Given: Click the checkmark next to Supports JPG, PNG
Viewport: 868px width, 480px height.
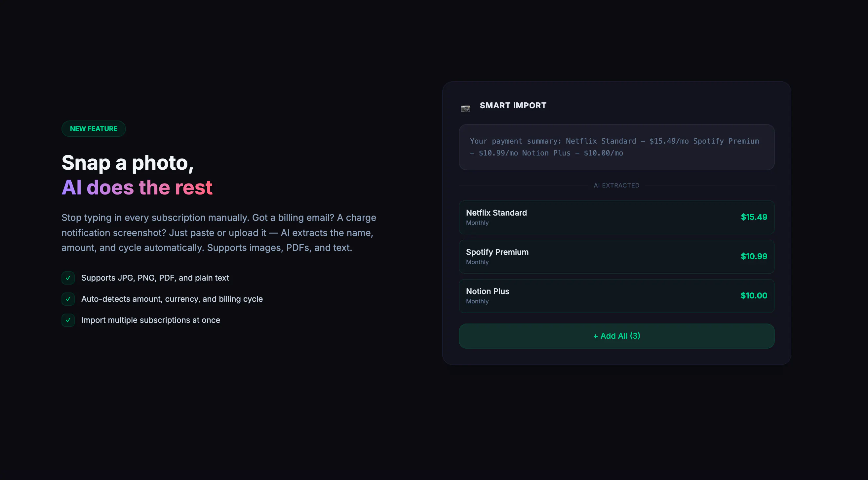Looking at the screenshot, I should [x=68, y=278].
